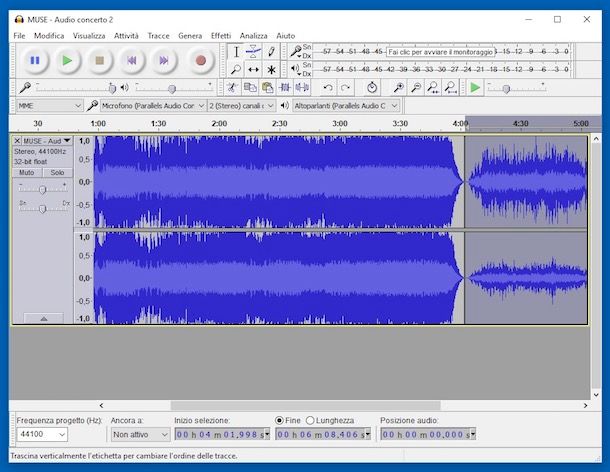Select the I-beam Selection tool
Viewport: 610px width, 472px height.
tap(236, 51)
